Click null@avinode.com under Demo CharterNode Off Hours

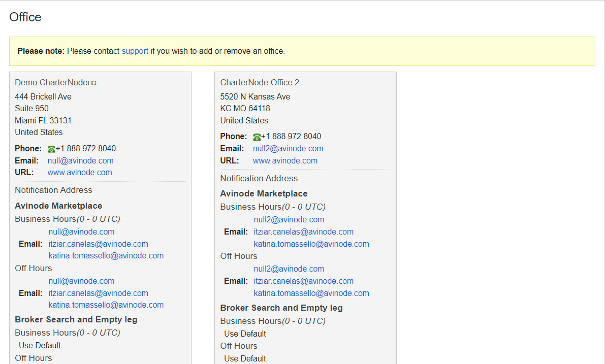tap(81, 281)
